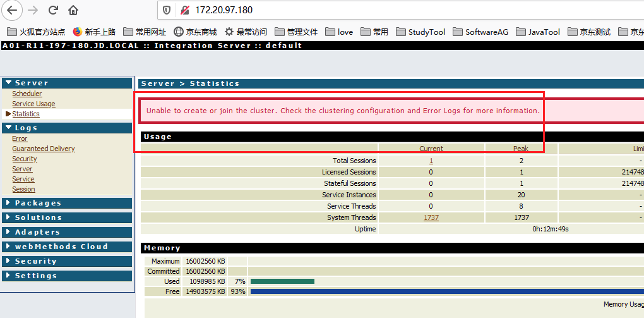Go to the browser home page icon

tap(73, 10)
